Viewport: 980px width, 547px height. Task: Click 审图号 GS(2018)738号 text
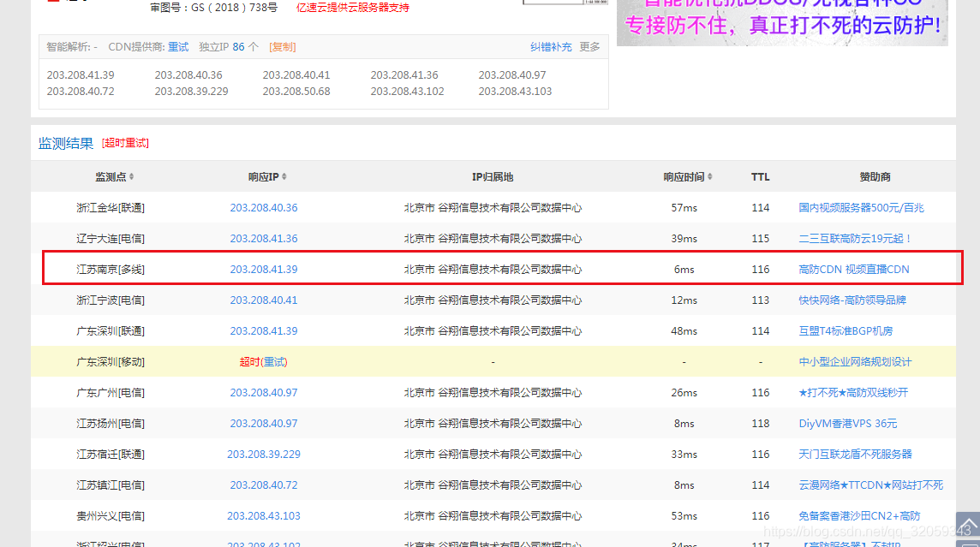click(214, 8)
